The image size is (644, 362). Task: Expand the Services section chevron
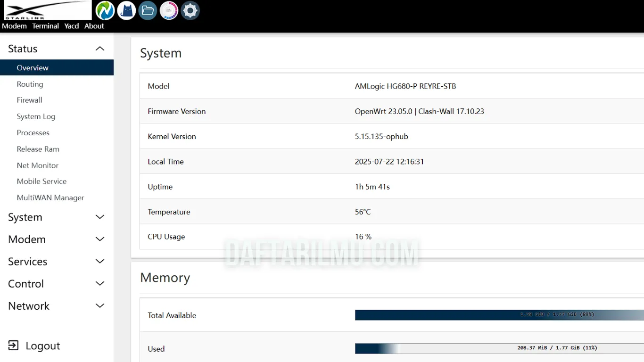coord(100,261)
